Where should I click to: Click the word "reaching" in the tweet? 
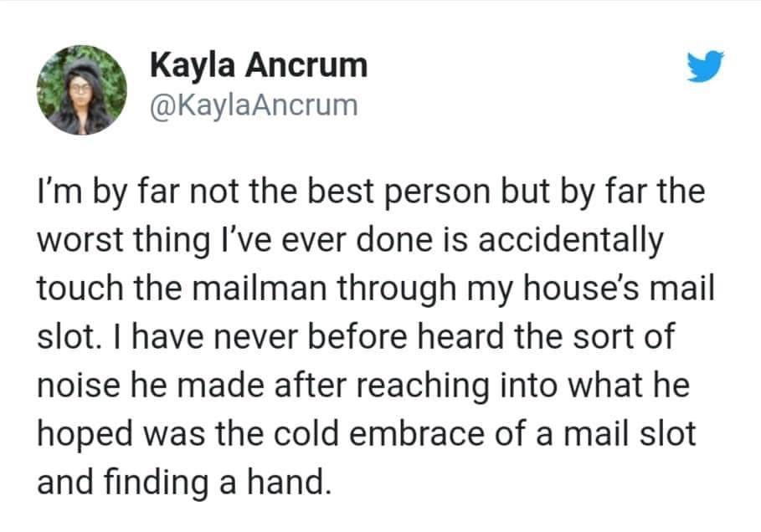click(x=419, y=387)
